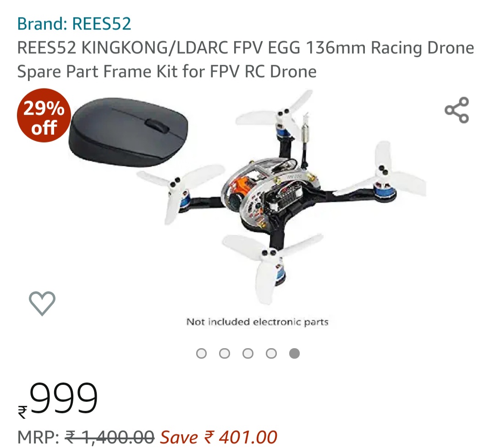This screenshot has height=448, width=495.
Task: Go to the fourth carousel dot
Action: tap(271, 353)
